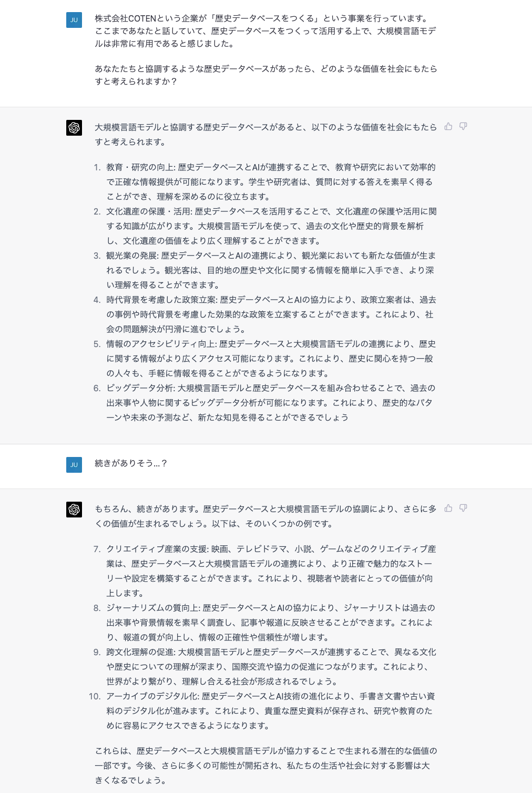The image size is (532, 793).
Task: Select list item 5 情報のアクセシビリティ向上
Action: (265, 359)
